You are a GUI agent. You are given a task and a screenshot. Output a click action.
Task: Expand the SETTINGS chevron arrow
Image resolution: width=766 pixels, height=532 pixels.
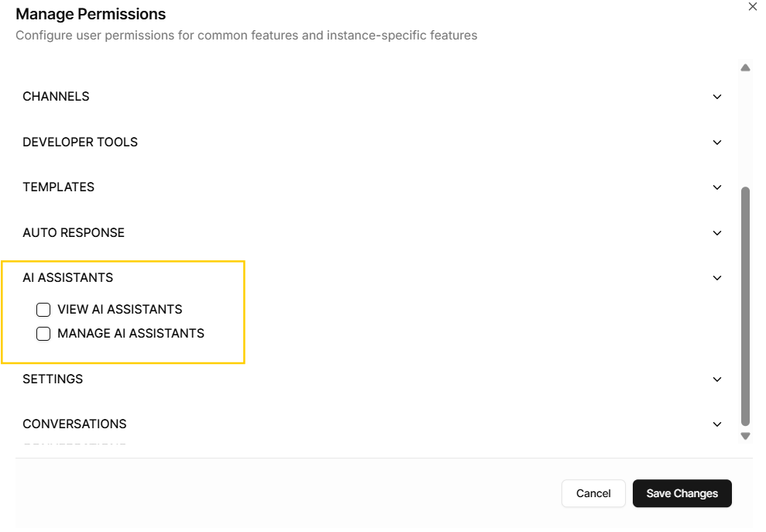[717, 379]
